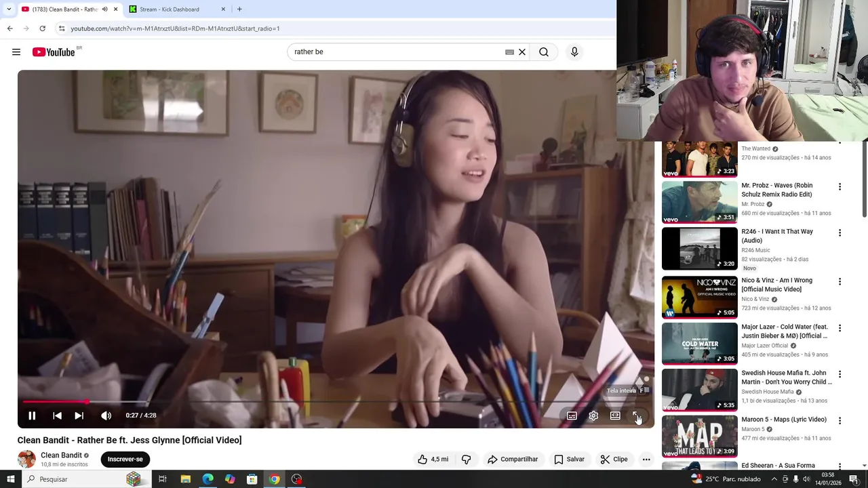
Task: Save the video with Salvar
Action: [x=569, y=459]
